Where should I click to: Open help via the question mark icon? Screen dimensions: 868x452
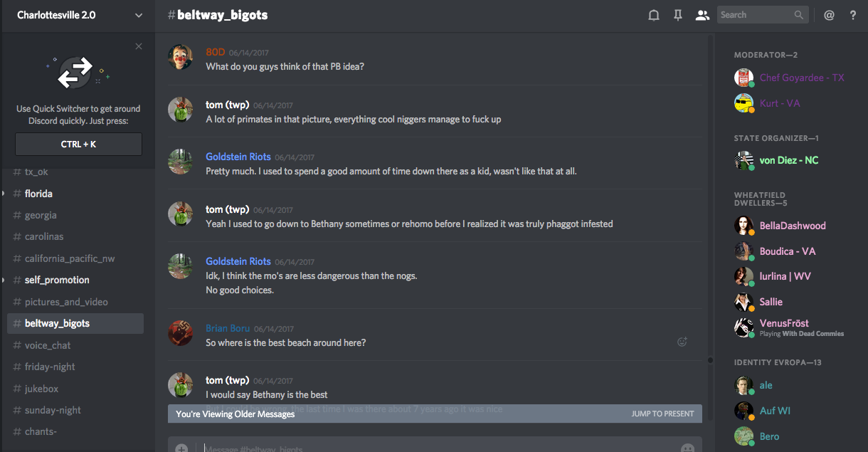(x=853, y=15)
